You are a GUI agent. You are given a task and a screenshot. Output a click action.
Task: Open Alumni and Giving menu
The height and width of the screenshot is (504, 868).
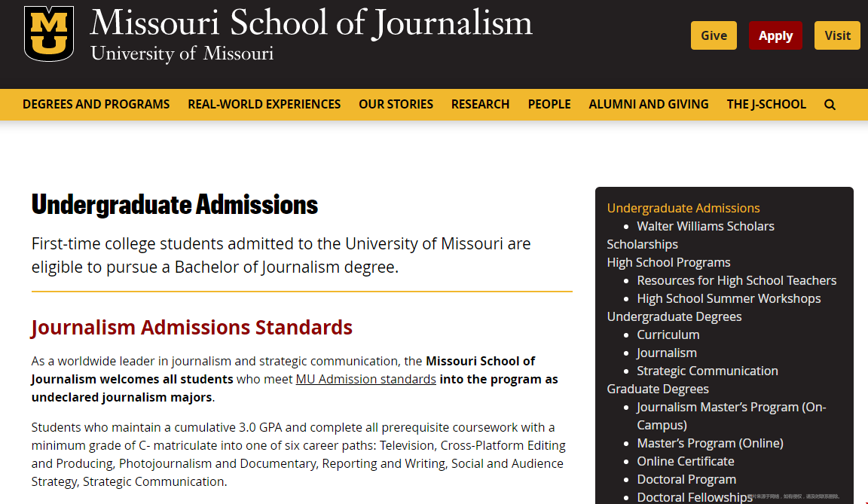coord(648,105)
